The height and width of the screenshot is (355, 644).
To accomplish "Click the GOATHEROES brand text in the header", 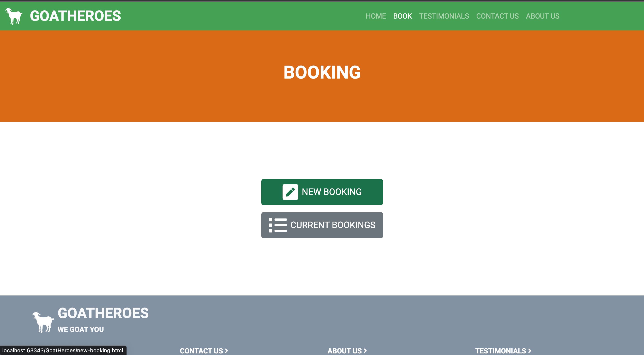I will coord(75,16).
